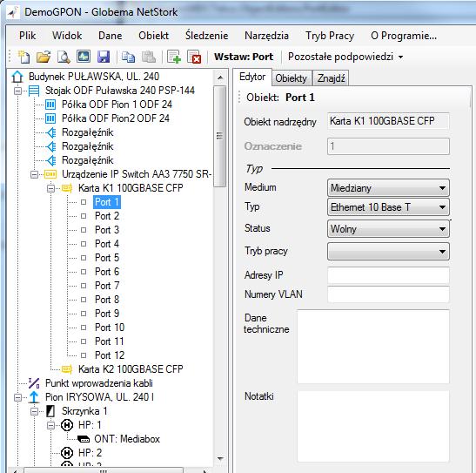Collapse the Skrzynka 1 tree node

[x=34, y=411]
